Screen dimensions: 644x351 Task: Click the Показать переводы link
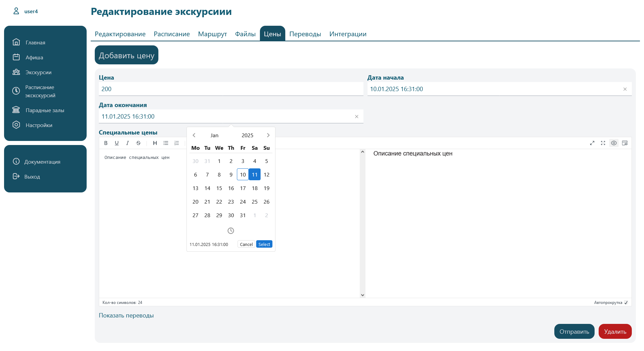(126, 315)
